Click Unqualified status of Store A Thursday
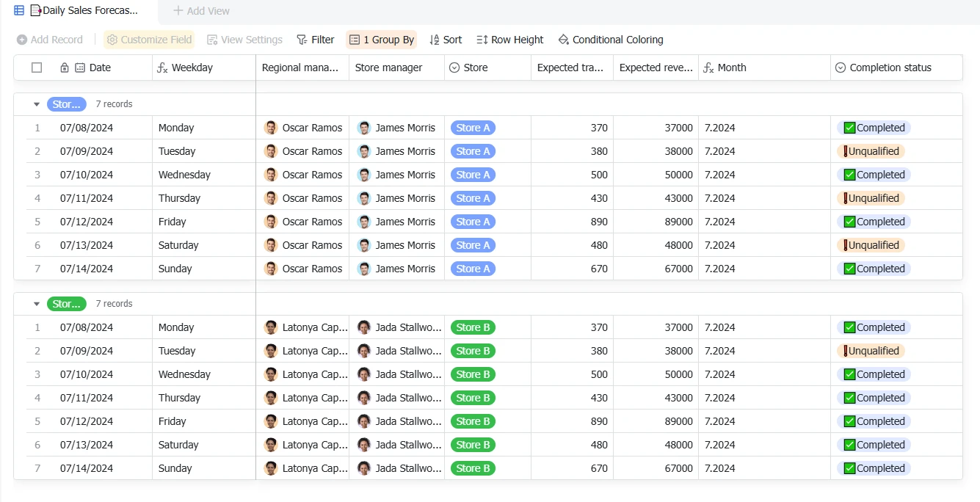Screen dimensions: 980x502 871,198
